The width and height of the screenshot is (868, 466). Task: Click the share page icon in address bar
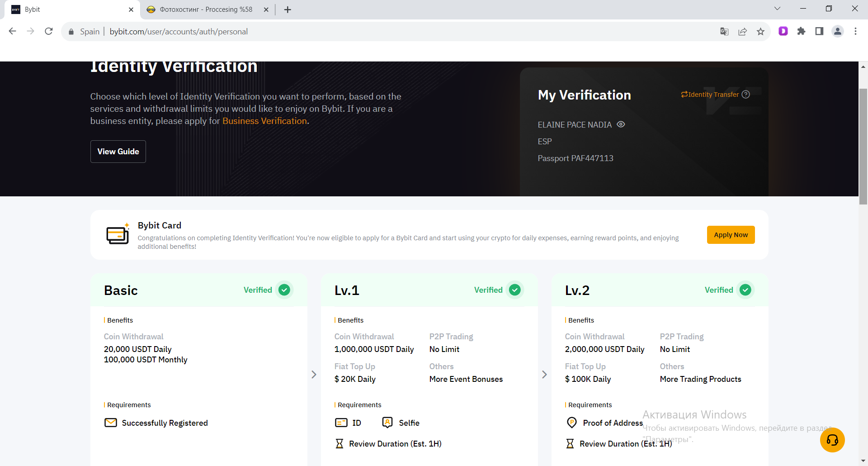click(742, 31)
